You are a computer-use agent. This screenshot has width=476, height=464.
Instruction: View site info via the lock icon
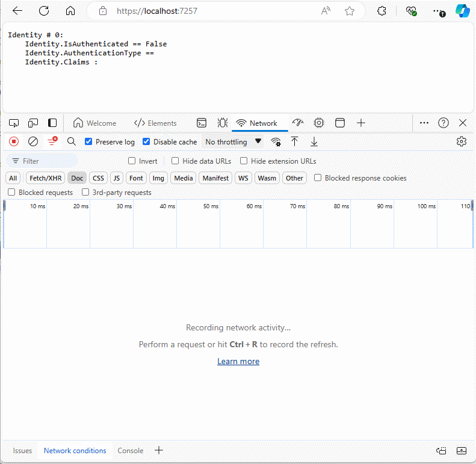click(103, 11)
